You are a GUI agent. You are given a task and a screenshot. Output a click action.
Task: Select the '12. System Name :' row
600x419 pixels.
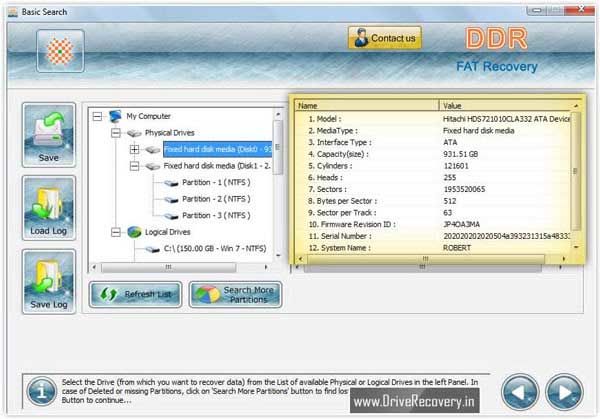[433, 248]
